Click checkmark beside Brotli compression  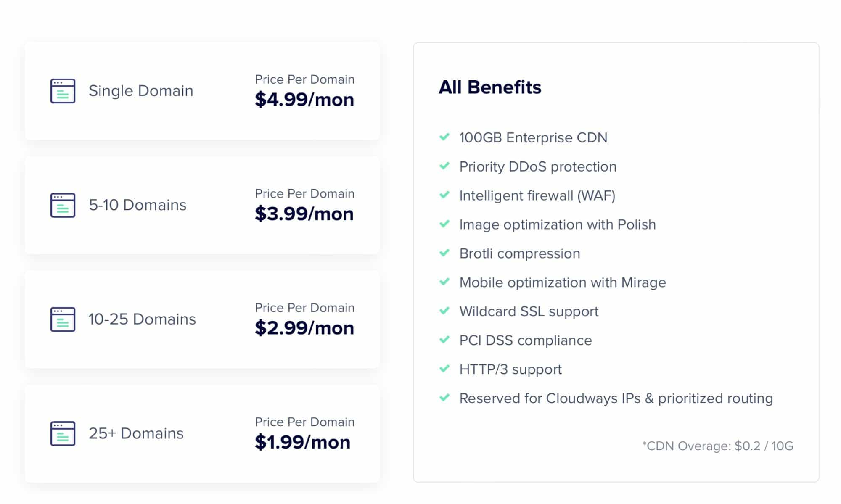444,253
